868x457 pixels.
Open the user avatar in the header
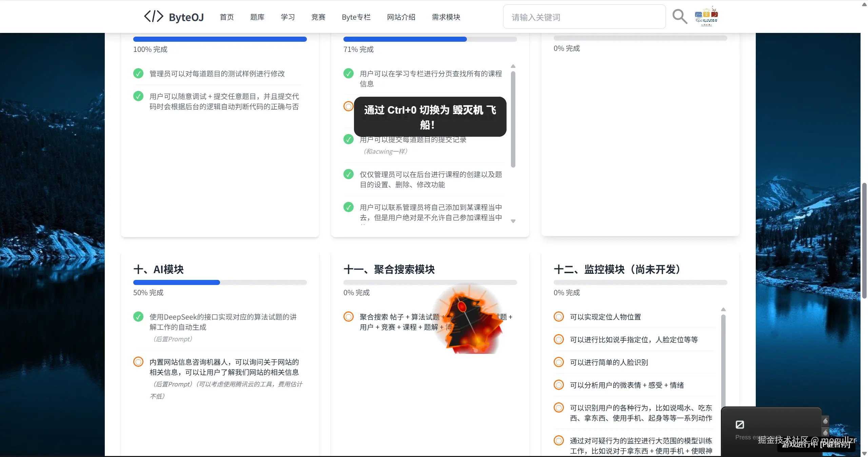706,16
